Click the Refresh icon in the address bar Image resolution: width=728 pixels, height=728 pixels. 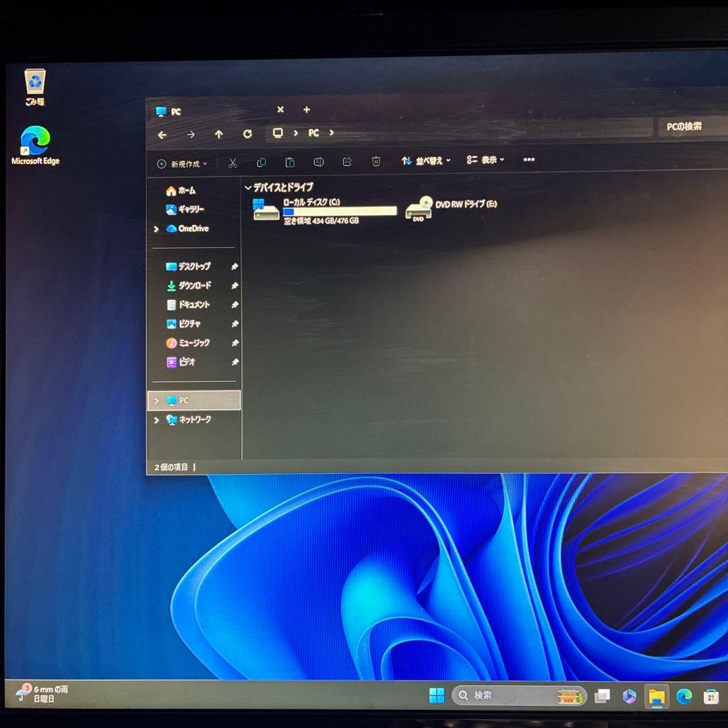(247, 134)
